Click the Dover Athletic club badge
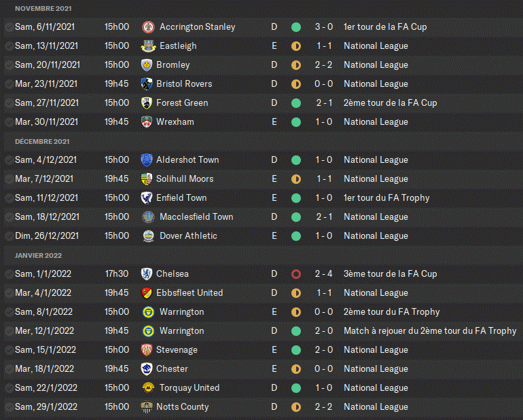Viewport: 523px width, 420px height. pyautogui.click(x=148, y=236)
